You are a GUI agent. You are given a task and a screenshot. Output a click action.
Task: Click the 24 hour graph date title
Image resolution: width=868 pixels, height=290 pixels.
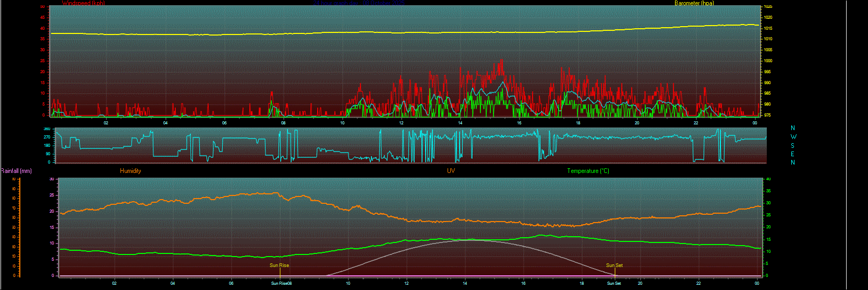pos(360,3)
